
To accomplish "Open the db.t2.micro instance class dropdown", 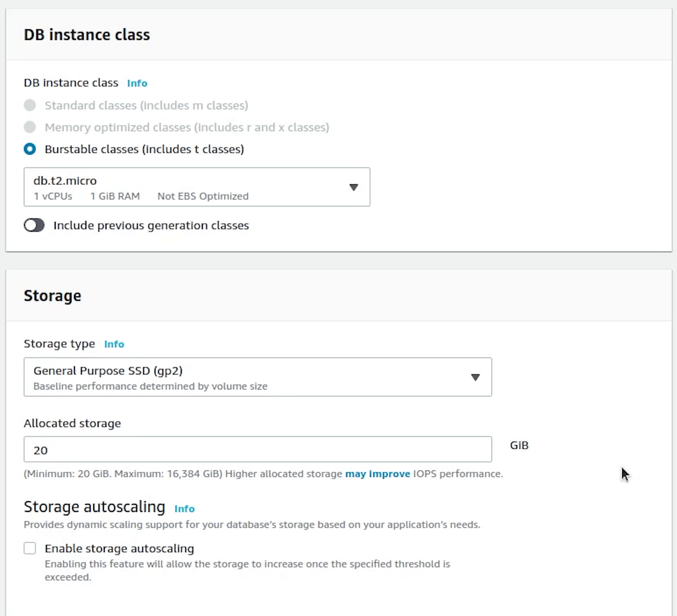I will pyautogui.click(x=188, y=187).
